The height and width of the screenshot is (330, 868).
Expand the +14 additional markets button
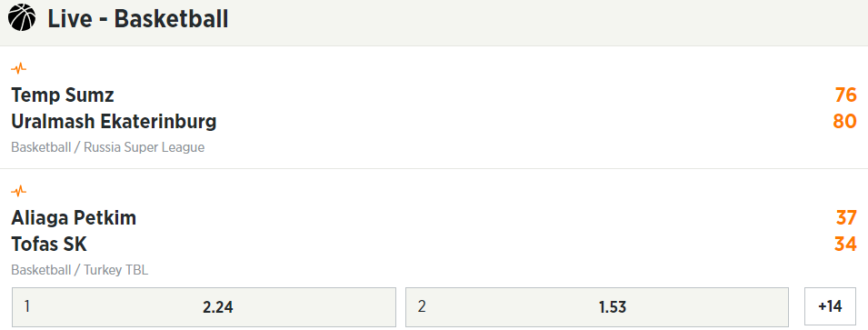831,306
